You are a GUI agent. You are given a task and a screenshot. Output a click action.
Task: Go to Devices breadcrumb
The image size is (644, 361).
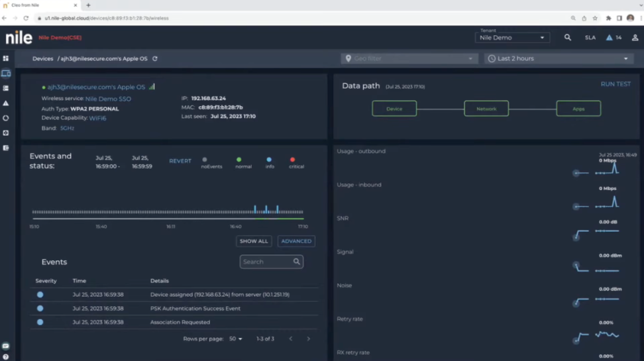(x=42, y=59)
